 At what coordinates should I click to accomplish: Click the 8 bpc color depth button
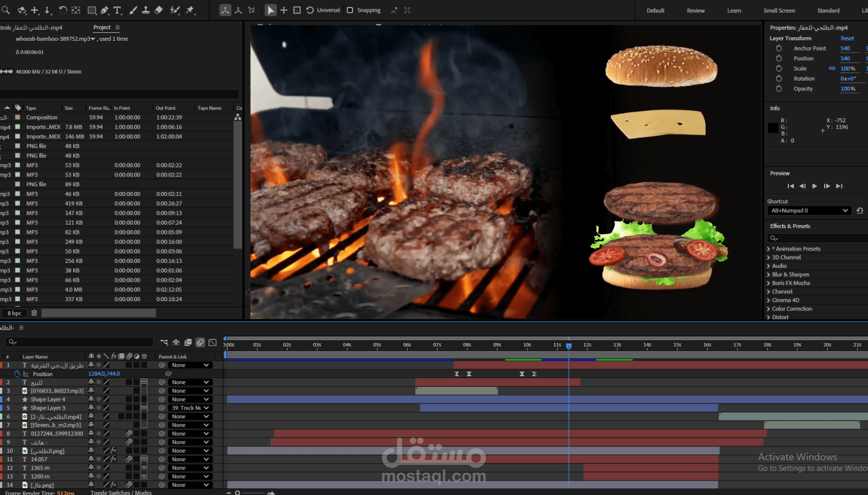tap(14, 313)
